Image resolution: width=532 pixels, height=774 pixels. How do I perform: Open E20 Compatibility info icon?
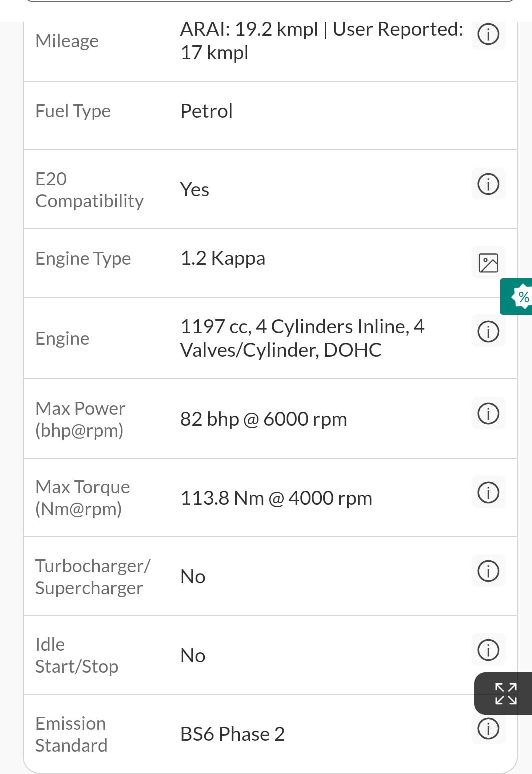tap(488, 184)
